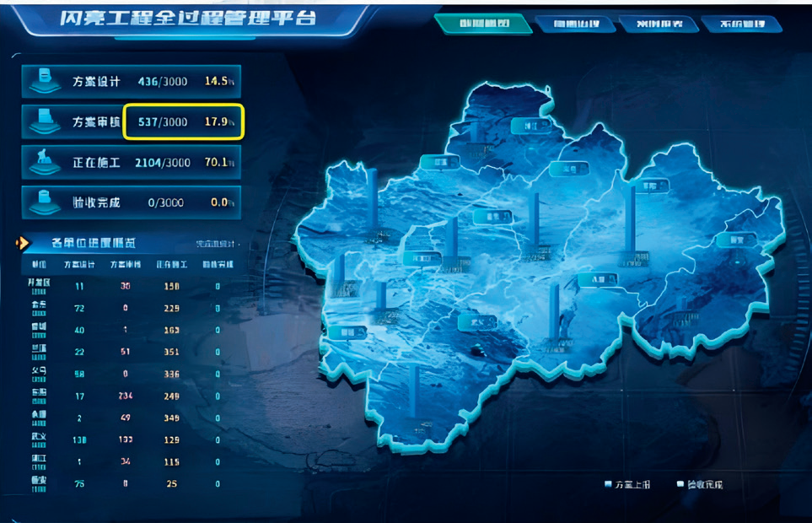
Task: Click the 方案设计 card icon
Action: [40, 82]
